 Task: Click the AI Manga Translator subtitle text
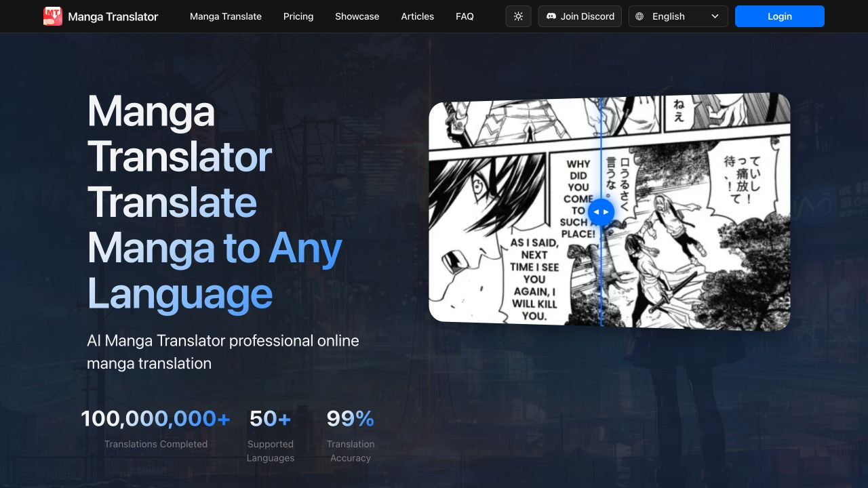coord(223,352)
